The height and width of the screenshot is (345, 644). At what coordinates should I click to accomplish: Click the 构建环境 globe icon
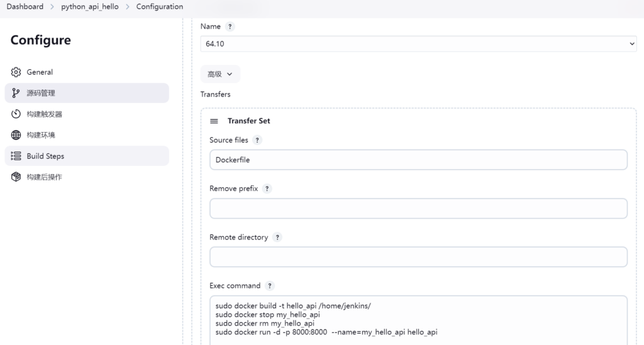16,135
